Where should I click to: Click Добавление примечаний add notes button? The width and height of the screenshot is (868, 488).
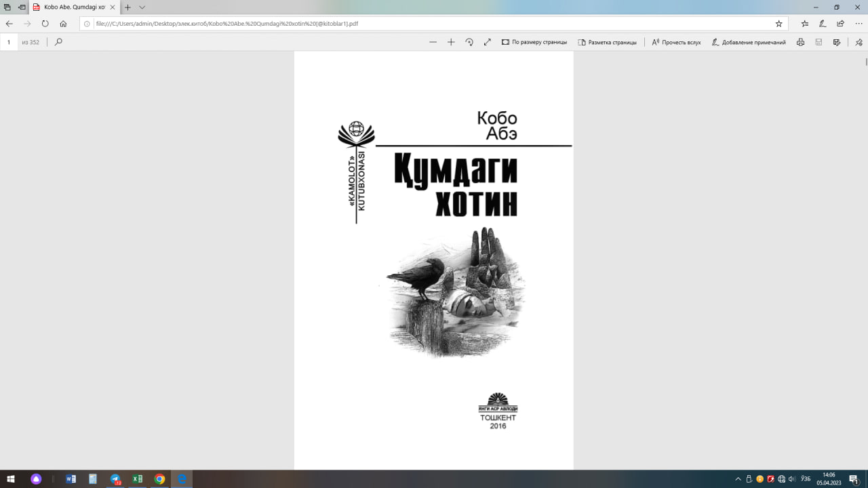(x=749, y=42)
